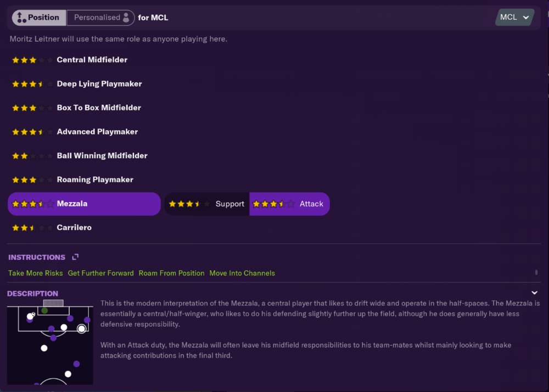
Task: Click the Move Into Channels instruction
Action: [242, 273]
